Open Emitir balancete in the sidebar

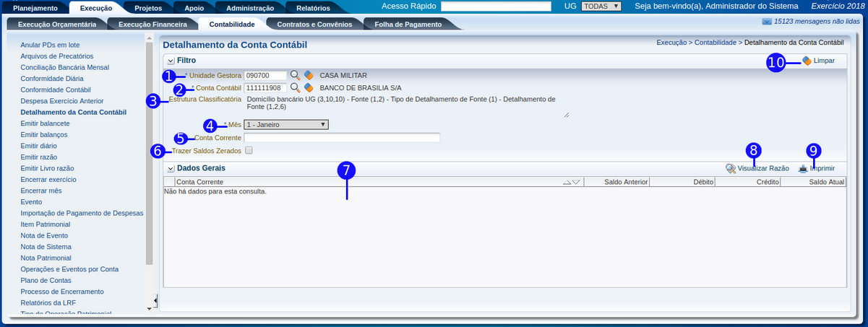[45, 123]
